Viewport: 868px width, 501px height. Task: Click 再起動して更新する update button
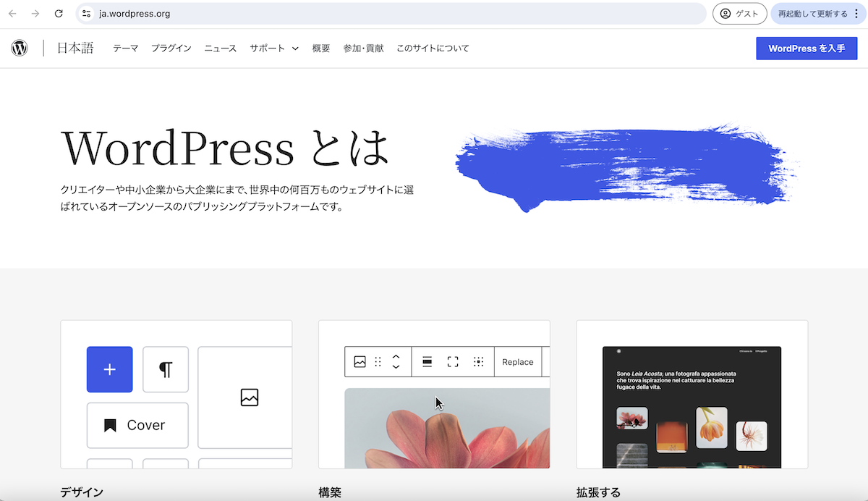[x=813, y=14]
